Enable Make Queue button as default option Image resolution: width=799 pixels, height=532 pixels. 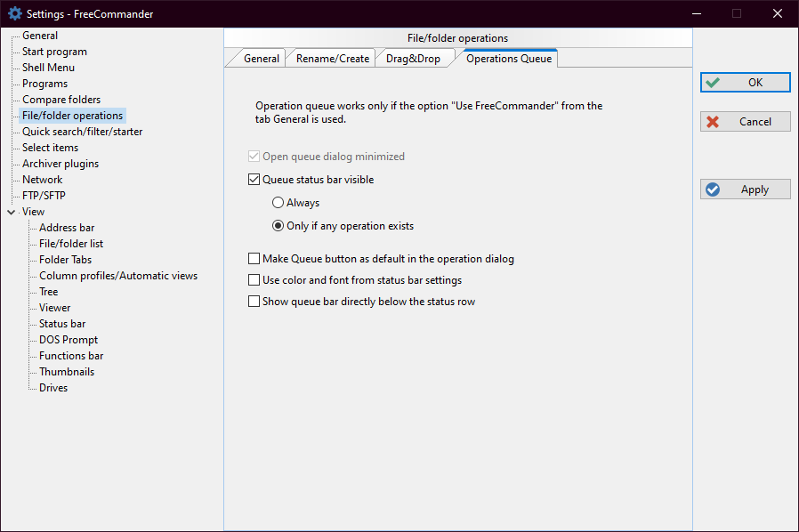pos(254,260)
